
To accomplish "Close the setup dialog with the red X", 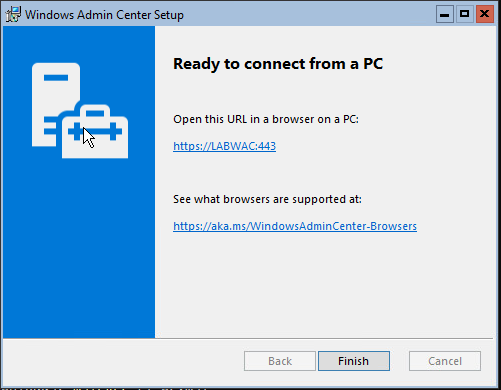I will [x=484, y=14].
